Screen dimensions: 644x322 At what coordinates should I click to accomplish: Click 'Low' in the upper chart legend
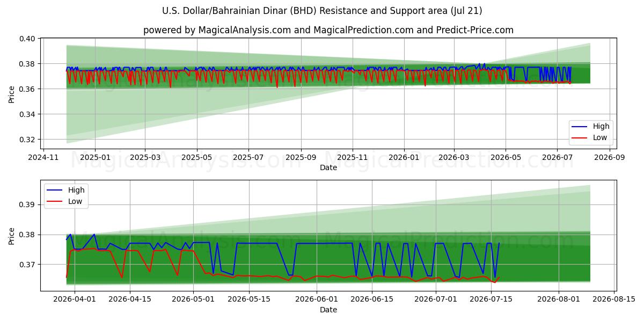[x=600, y=137]
